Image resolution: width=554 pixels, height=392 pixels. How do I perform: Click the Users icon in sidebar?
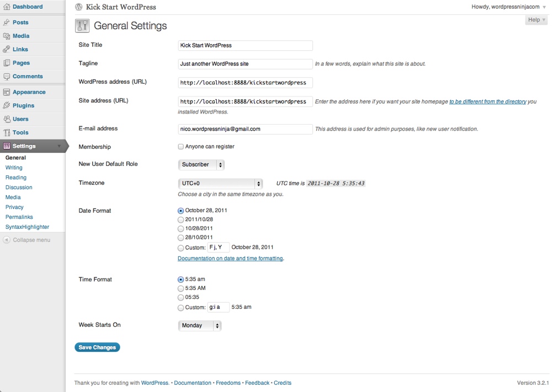[x=7, y=119]
